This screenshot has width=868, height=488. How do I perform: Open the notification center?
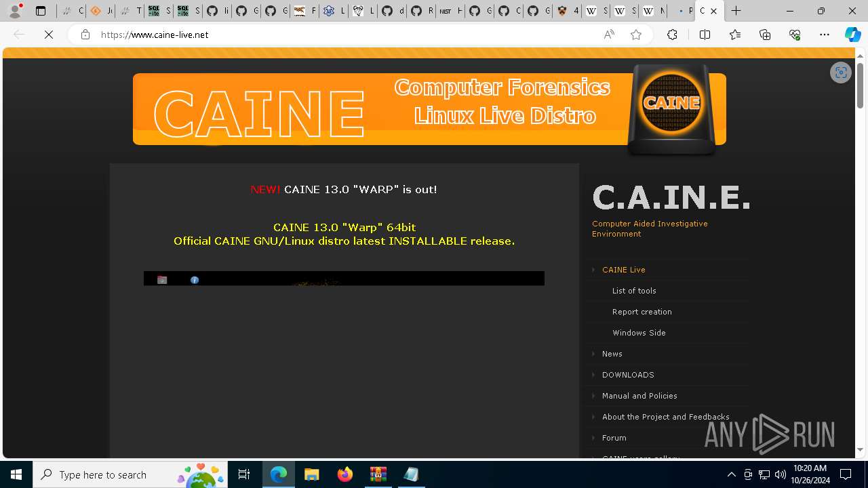[x=846, y=474]
